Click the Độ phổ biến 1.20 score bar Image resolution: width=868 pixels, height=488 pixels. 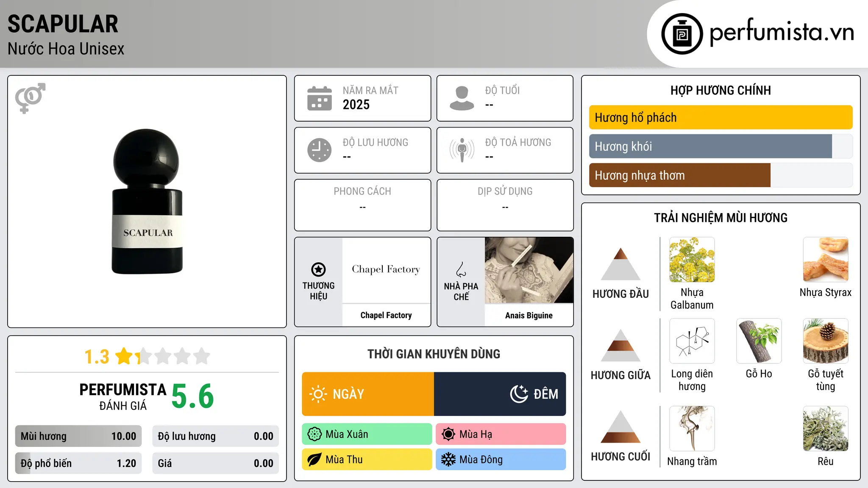click(x=78, y=463)
